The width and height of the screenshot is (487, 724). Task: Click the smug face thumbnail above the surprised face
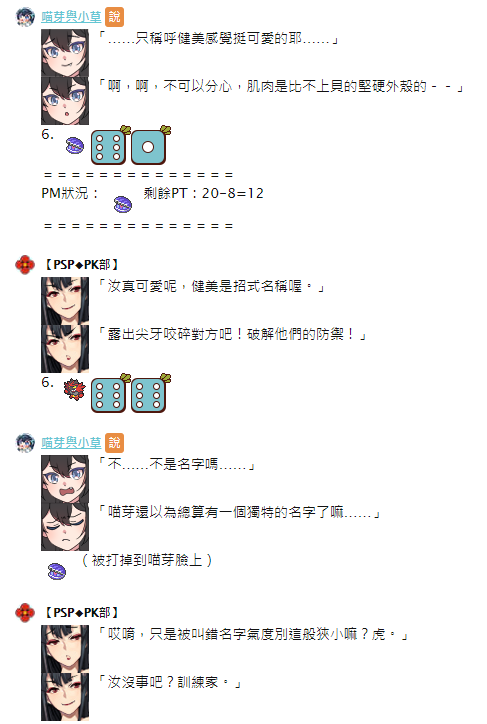click(65, 53)
